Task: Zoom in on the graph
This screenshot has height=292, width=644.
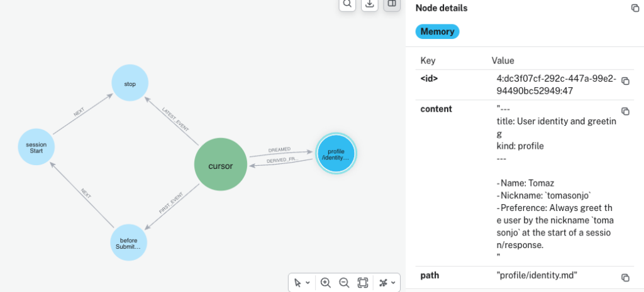Action: 326,283
